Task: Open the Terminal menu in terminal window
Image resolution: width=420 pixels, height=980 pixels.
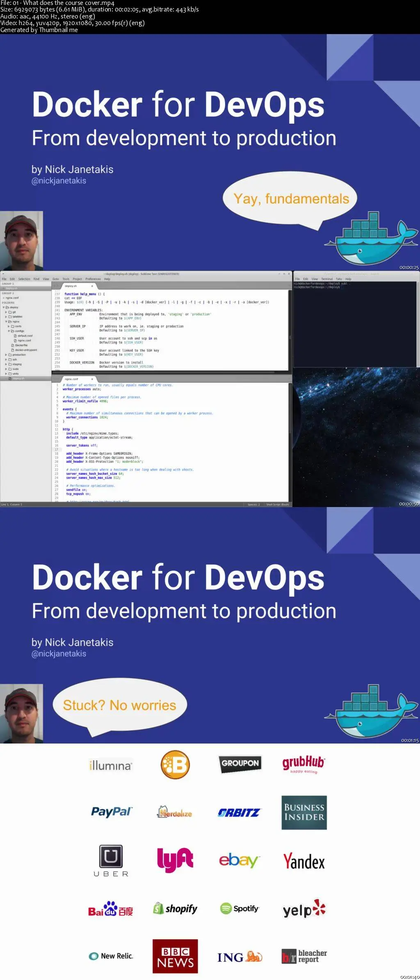Action: coord(327,279)
